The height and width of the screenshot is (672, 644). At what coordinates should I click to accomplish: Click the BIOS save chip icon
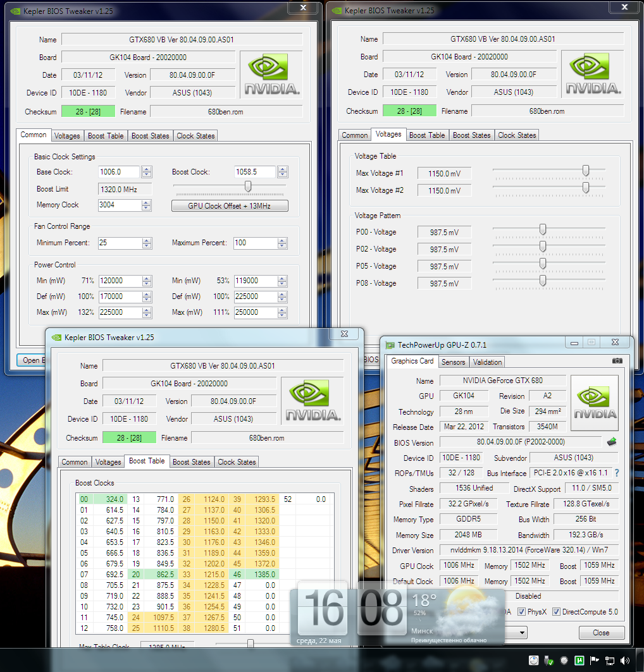point(612,442)
